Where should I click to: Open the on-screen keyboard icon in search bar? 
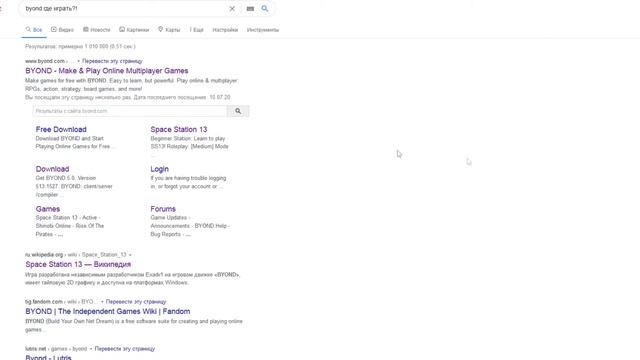coord(250,9)
